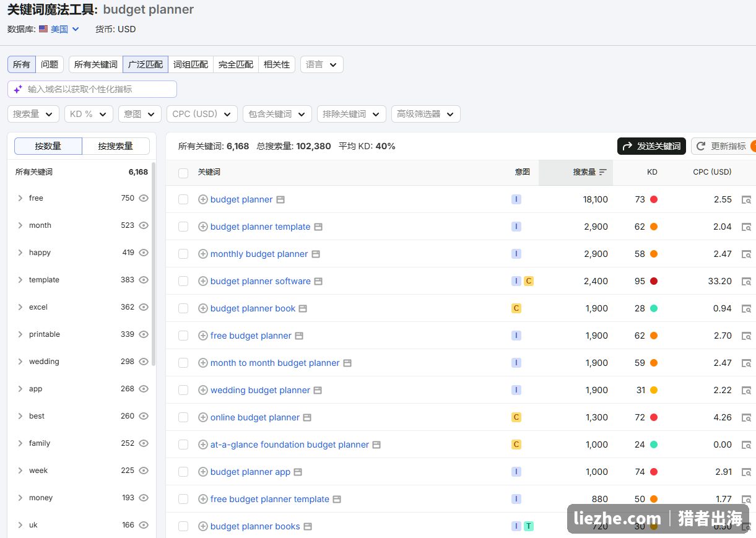Add keyword 'budget planner' with plus icon

(x=202, y=199)
